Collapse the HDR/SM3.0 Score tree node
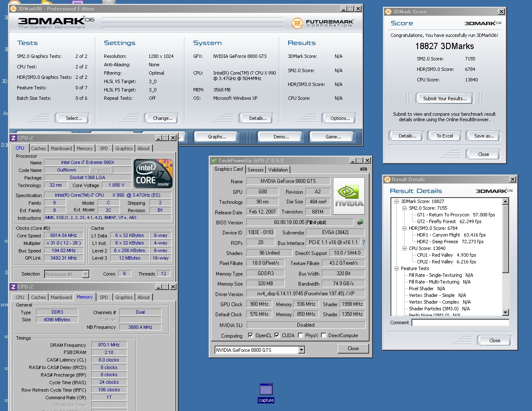Viewport: 532px width, 411px height. click(404, 228)
